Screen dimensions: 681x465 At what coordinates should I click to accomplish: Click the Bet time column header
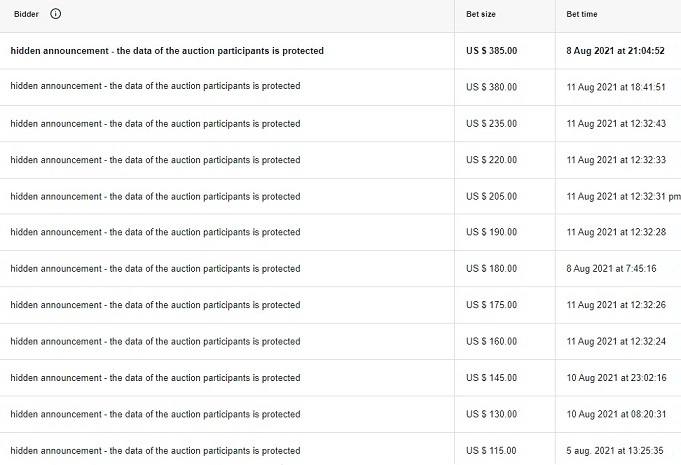tap(582, 14)
